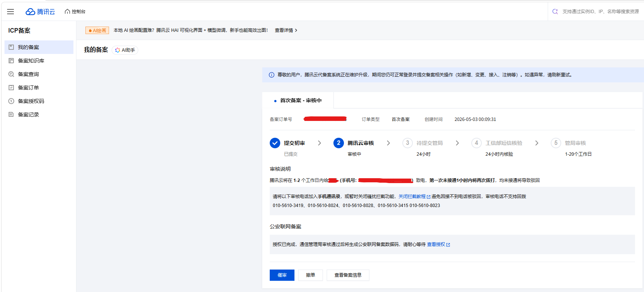Screen dimensions: 644x292
Task: Click 1-20个工作日 duration text
Action: pos(578,154)
